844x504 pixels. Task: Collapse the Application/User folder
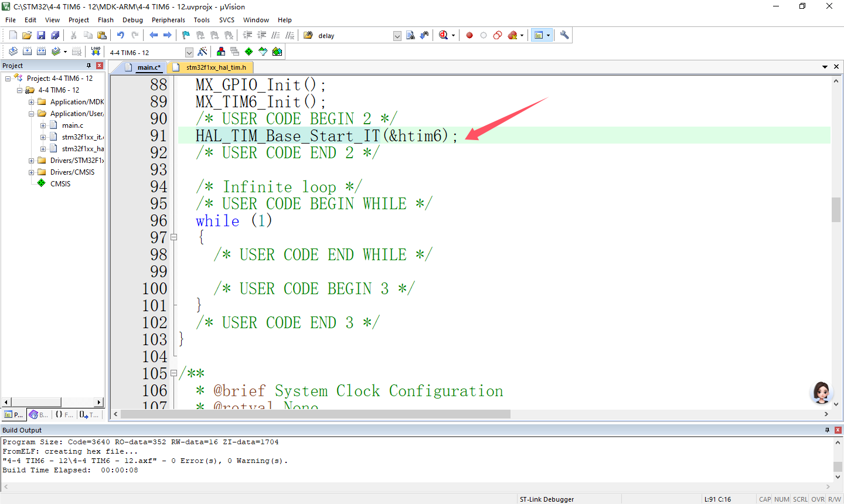32,114
